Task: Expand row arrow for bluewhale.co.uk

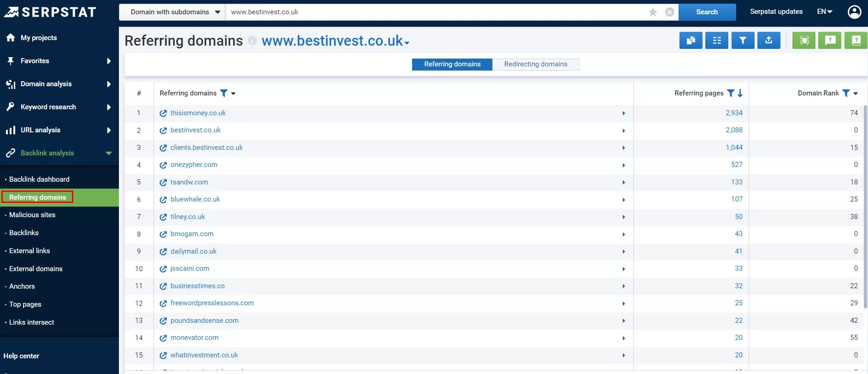Action: pyautogui.click(x=624, y=200)
